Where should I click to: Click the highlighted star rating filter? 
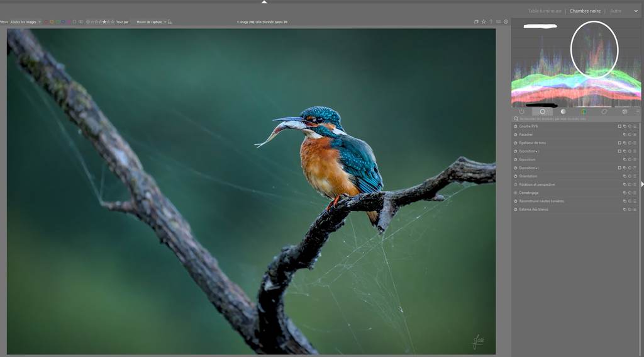[x=104, y=22]
